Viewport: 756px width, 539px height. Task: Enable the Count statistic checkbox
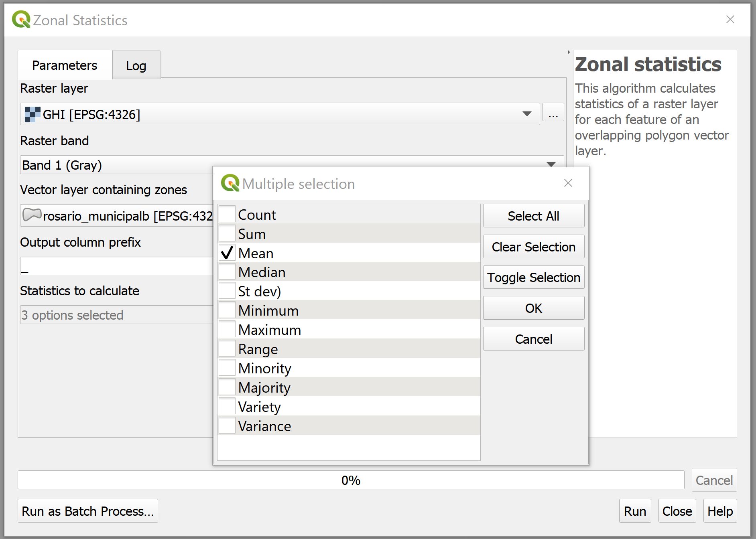pyautogui.click(x=227, y=215)
